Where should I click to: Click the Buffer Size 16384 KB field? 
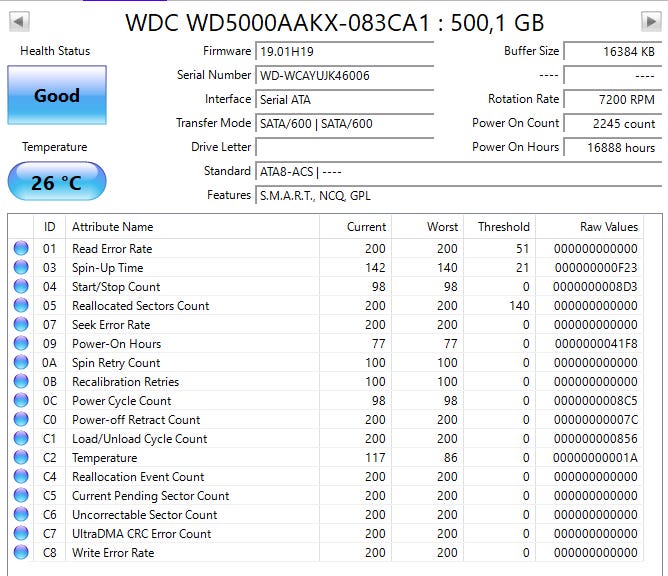(613, 52)
